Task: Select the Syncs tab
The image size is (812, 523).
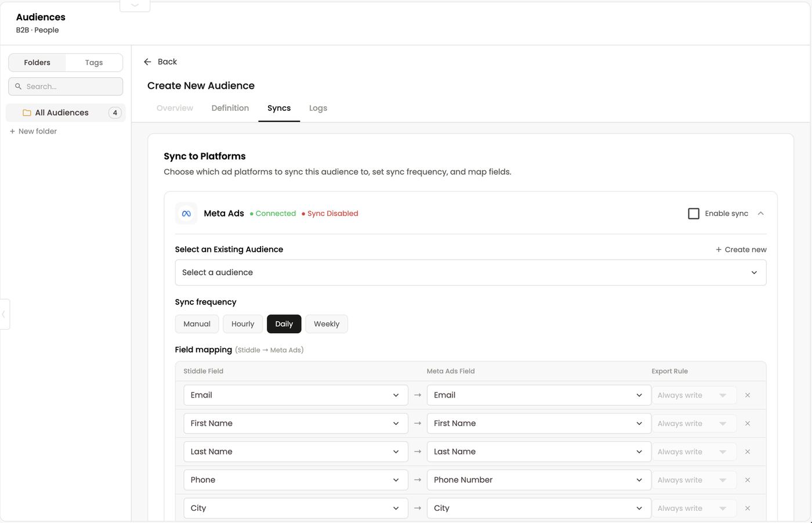Action: tap(279, 108)
